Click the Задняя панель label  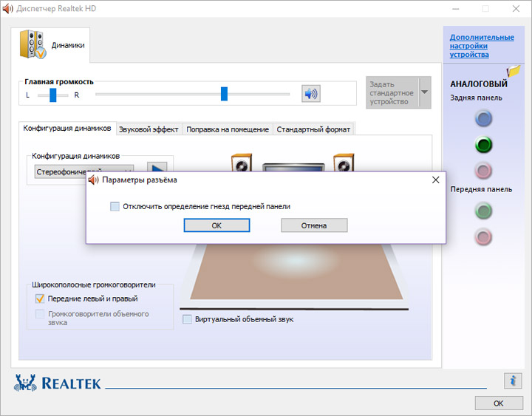(x=476, y=98)
